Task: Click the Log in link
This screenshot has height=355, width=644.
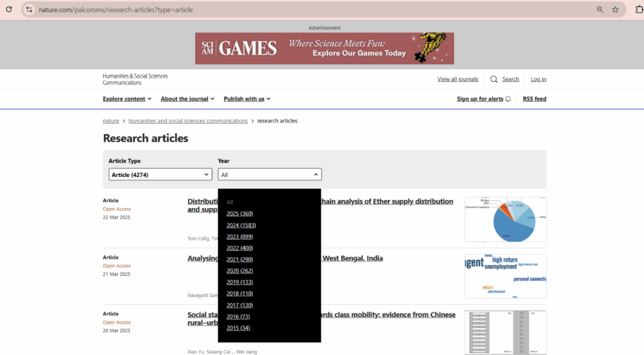Action: coord(538,79)
